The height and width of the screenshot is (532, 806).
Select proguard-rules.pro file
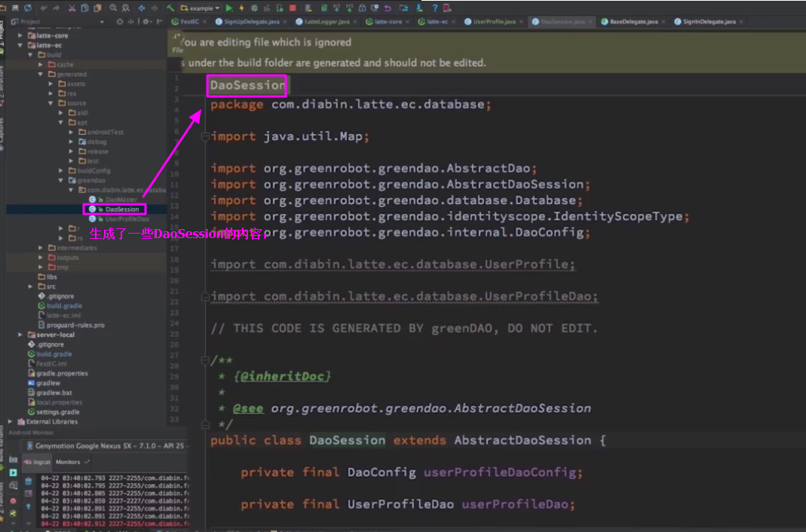[72, 325]
